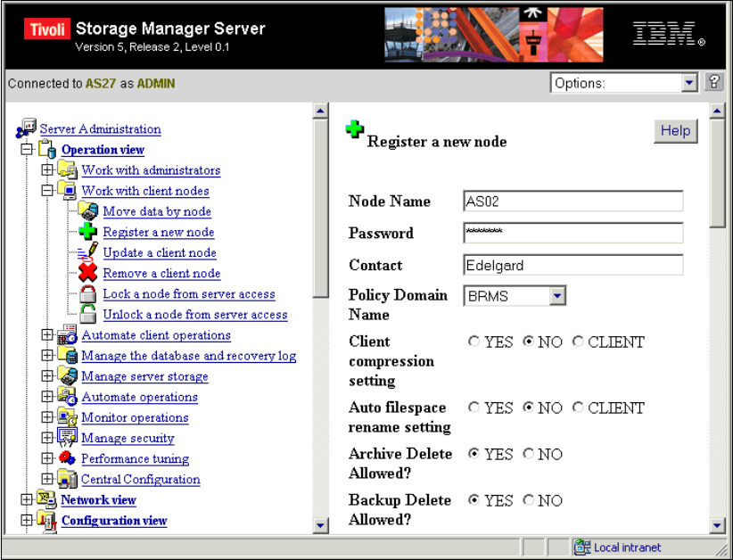Click the Move data by node icon
Image resolution: width=733 pixels, height=560 pixels.
88,210
